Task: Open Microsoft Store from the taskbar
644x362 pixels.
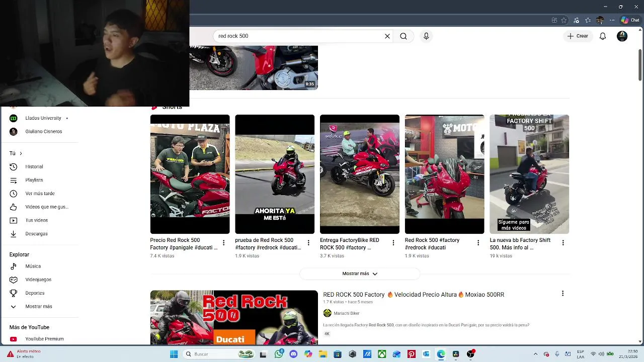Action: (x=338, y=354)
